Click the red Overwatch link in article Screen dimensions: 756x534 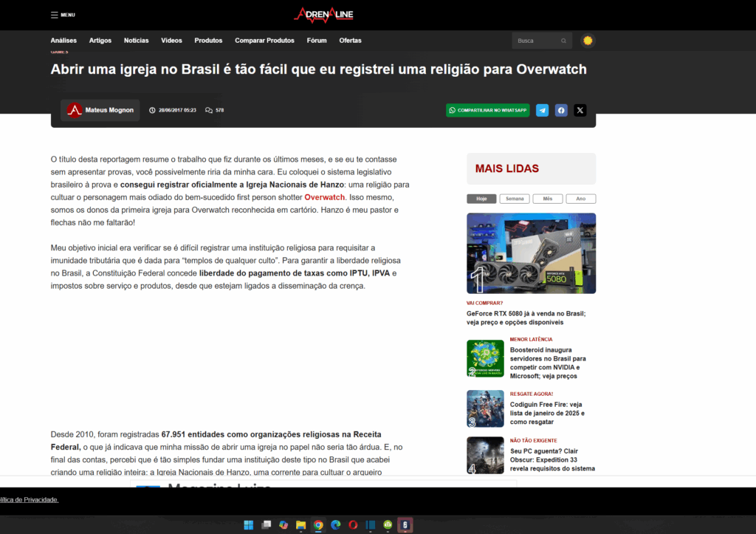point(324,197)
